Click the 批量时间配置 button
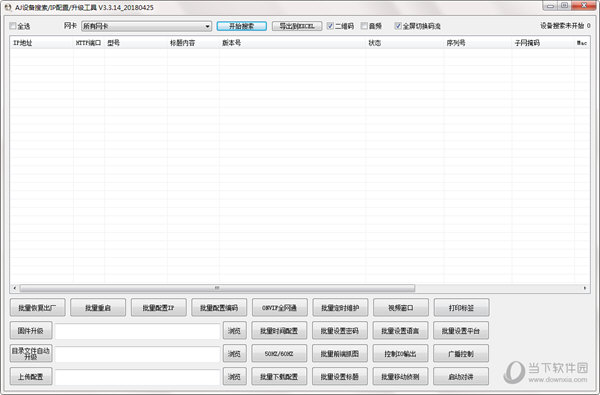Image resolution: width=600 pixels, height=395 pixels. 279,330
